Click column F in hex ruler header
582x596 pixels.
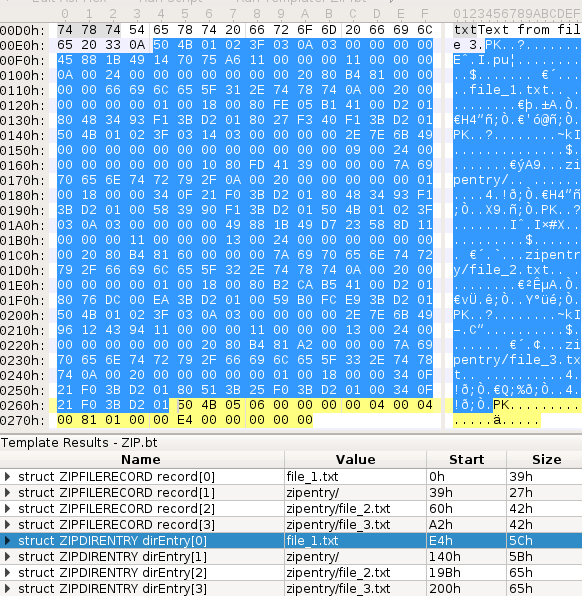point(425,14)
